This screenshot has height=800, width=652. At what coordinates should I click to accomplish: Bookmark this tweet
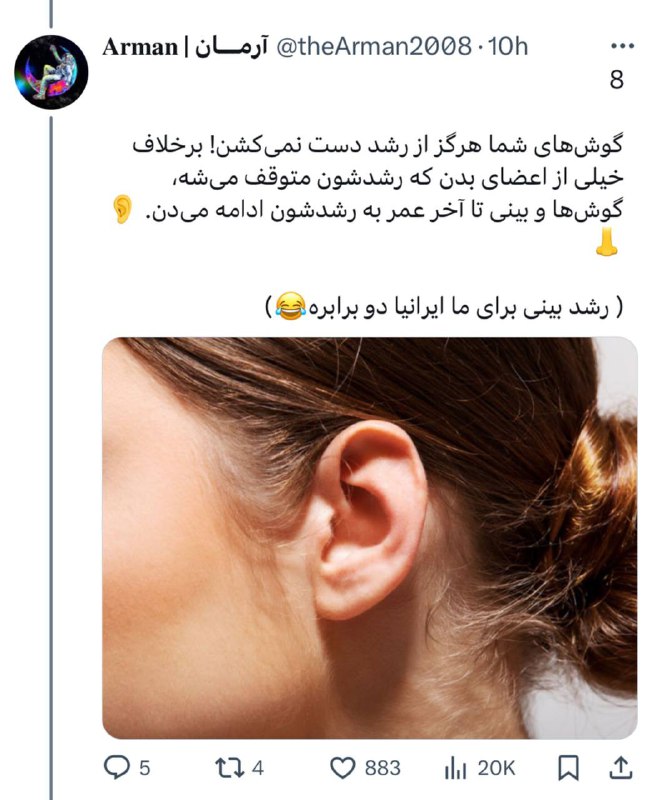pos(568,768)
